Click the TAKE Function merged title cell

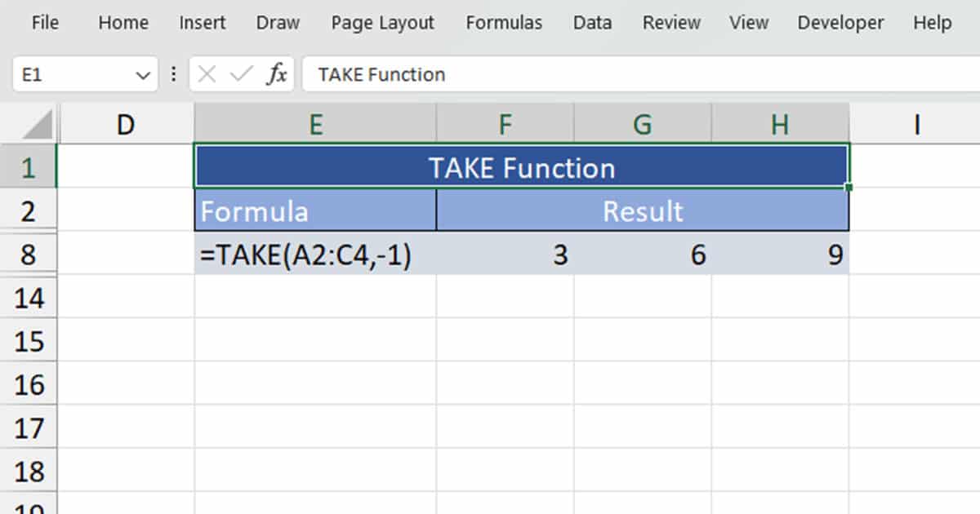(x=520, y=166)
